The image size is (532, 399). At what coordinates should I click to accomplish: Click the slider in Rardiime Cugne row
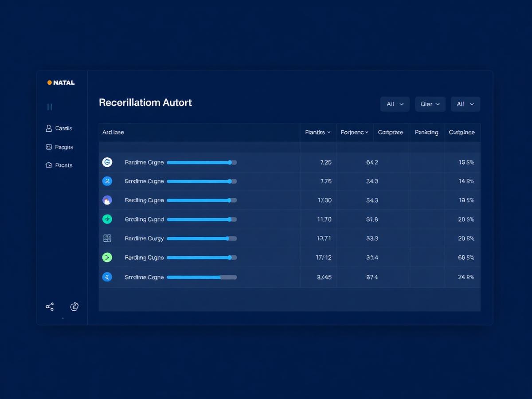point(202,162)
